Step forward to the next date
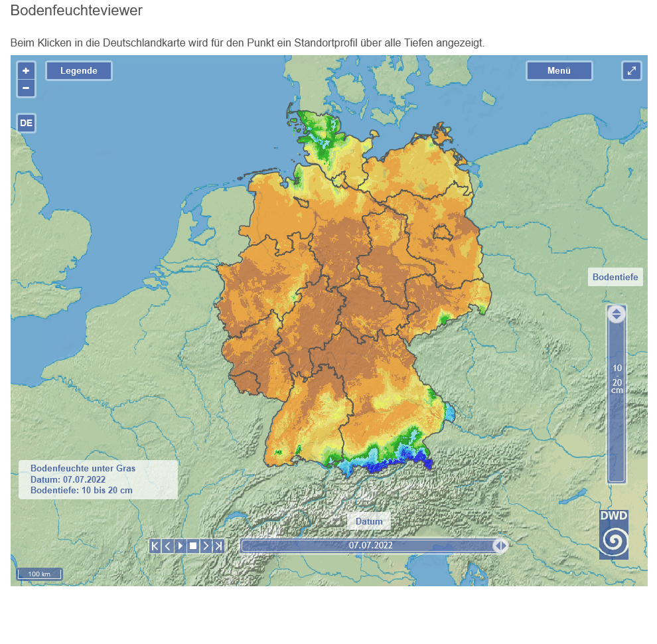The width and height of the screenshot is (657, 644). 206,546
